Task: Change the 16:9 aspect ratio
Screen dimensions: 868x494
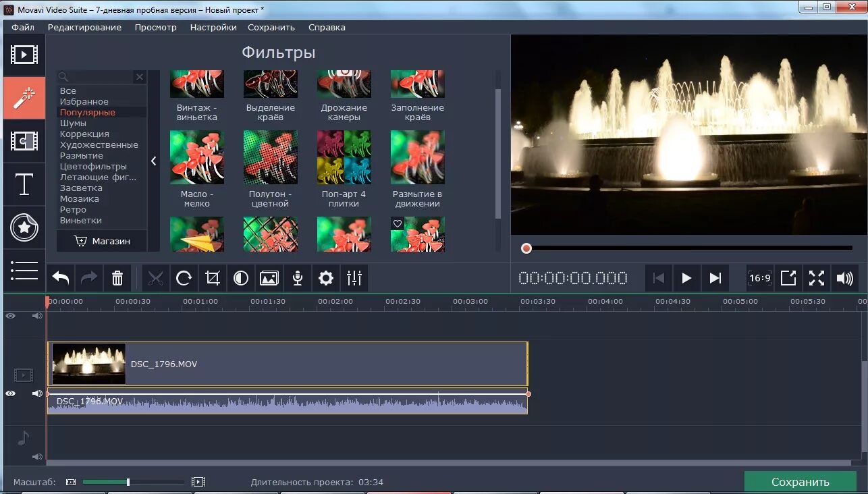Action: point(760,278)
